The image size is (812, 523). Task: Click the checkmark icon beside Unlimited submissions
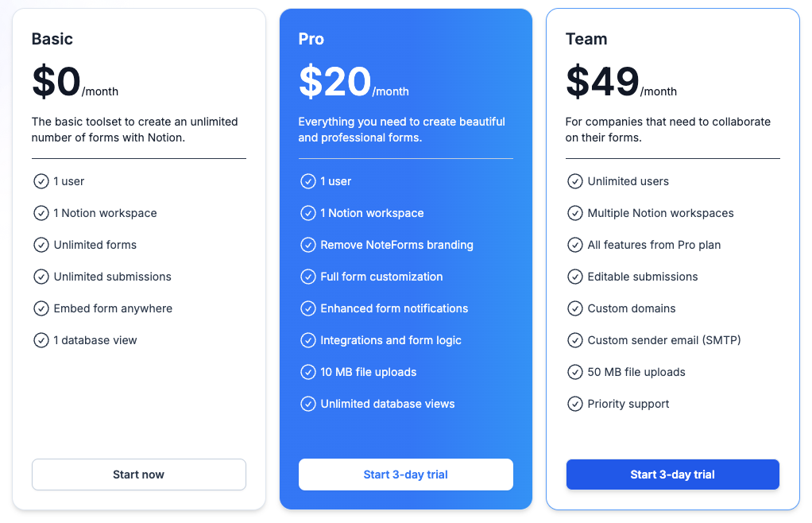click(x=41, y=277)
